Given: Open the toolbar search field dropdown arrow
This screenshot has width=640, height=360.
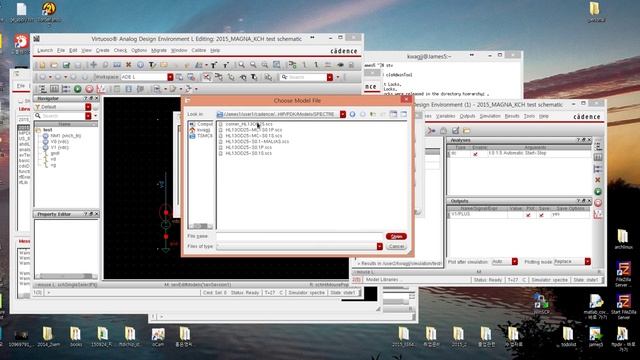Looking at the screenshot, I should click(x=330, y=77).
